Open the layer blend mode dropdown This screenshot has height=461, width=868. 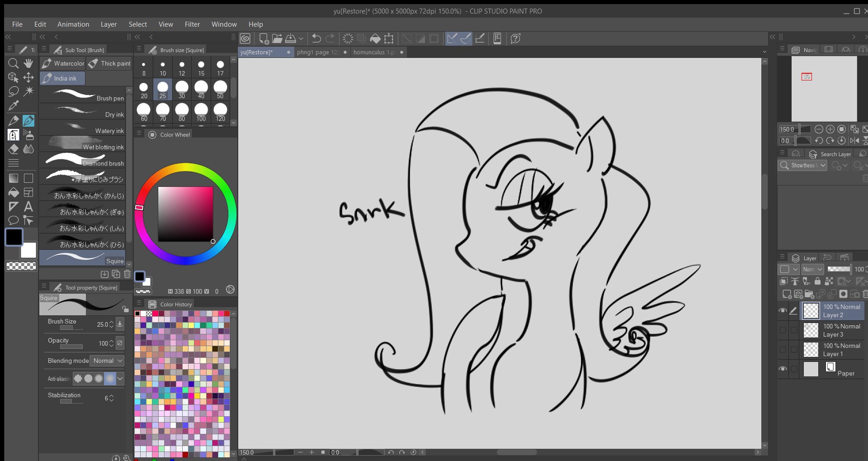coord(812,269)
